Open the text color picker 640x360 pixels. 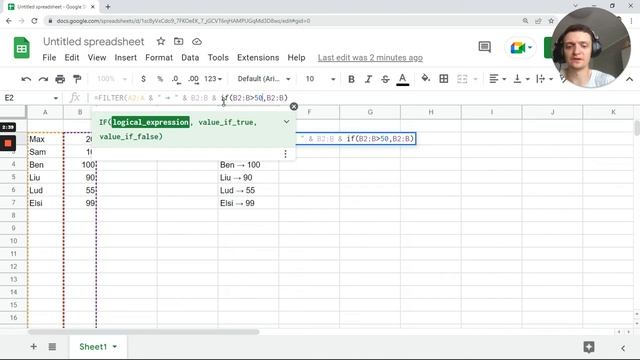point(402,79)
